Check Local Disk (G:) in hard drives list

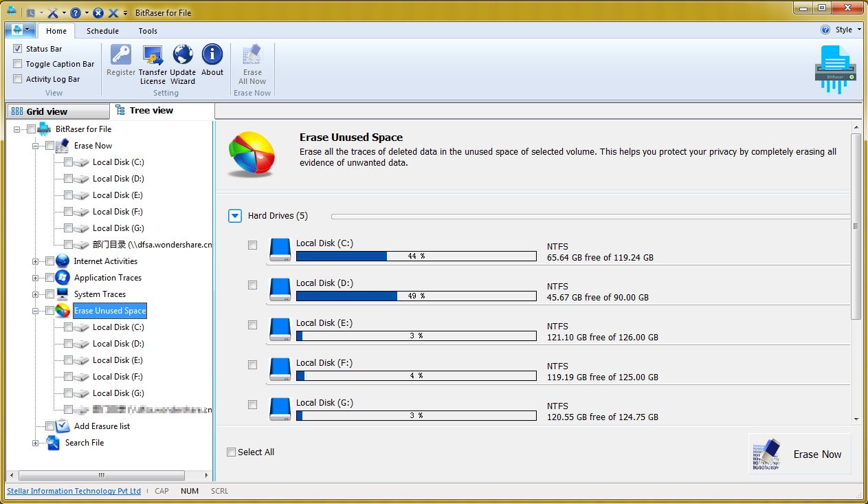click(x=253, y=404)
